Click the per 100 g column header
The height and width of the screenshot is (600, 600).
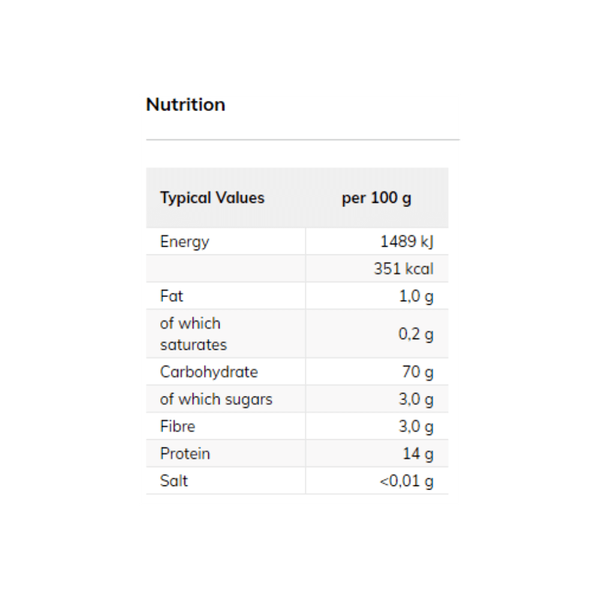pyautogui.click(x=376, y=198)
